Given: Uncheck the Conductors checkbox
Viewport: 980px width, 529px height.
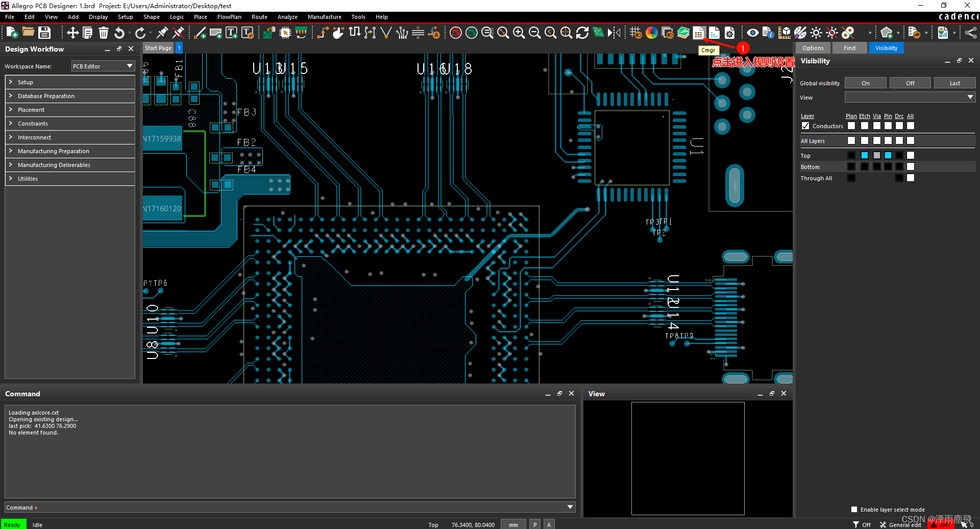Looking at the screenshot, I should (805, 126).
